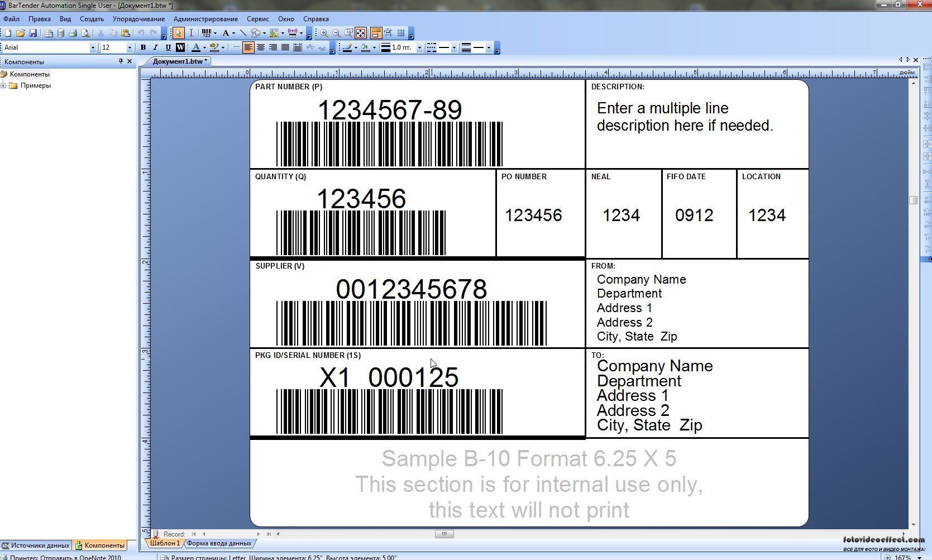
Task: Align text left
Action: point(248,47)
